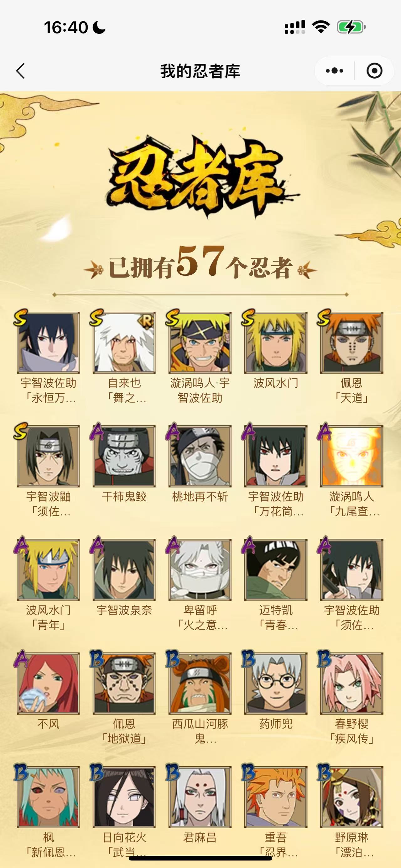401x868 pixels.
Task: Select 自来也 ninja portrait
Action: point(124,343)
